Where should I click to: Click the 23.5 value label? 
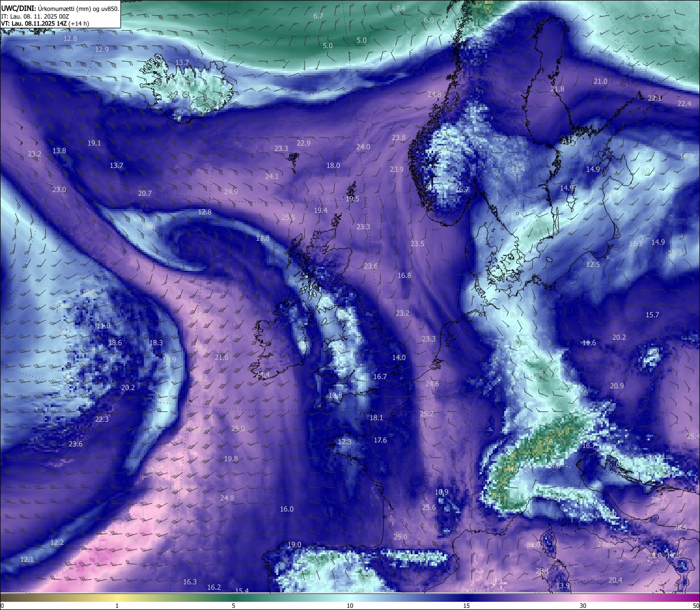[417, 244]
